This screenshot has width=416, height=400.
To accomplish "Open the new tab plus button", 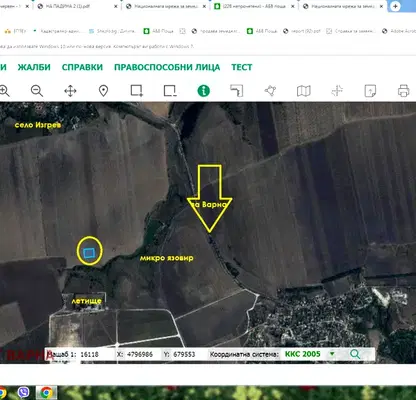I will coord(395,6).
